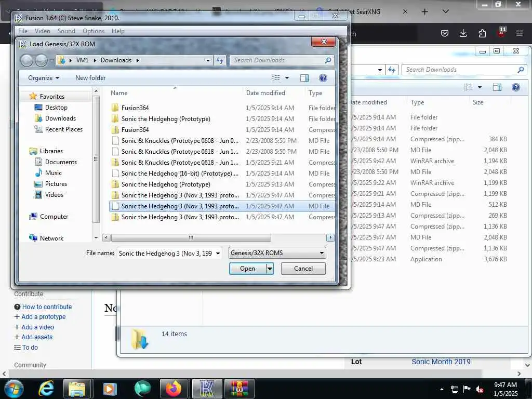Open Windows Explorer folder taskbar icon
This screenshot has height=399, width=532.
(77, 389)
